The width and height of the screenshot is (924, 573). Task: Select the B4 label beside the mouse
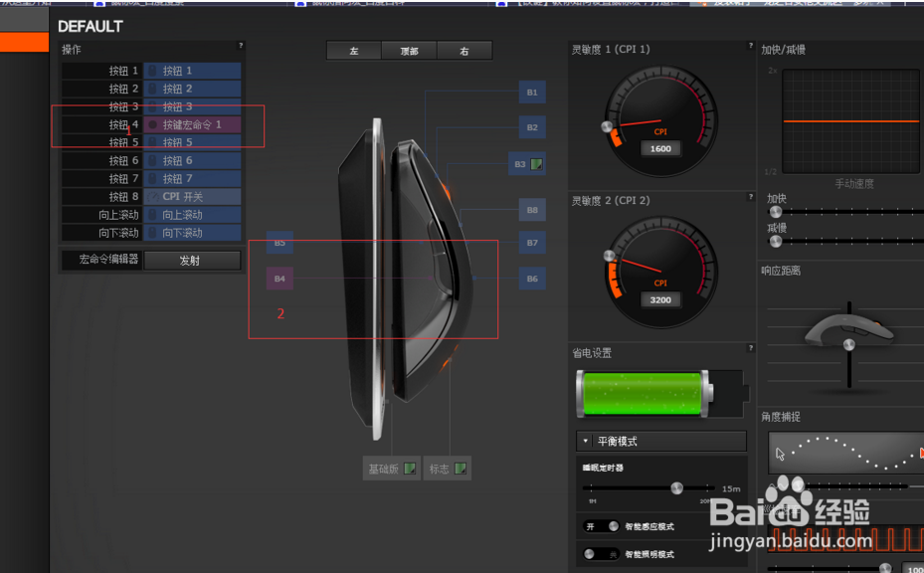[x=279, y=279]
